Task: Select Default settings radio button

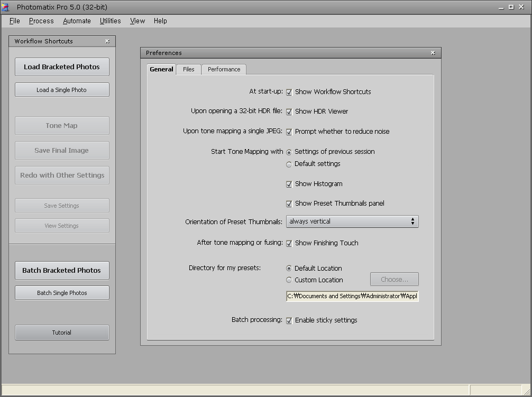Action: point(289,164)
